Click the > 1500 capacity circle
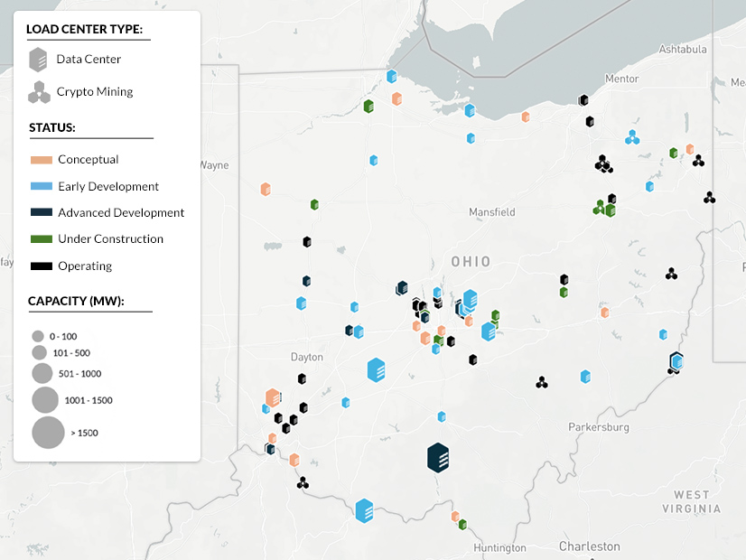 tap(48, 433)
